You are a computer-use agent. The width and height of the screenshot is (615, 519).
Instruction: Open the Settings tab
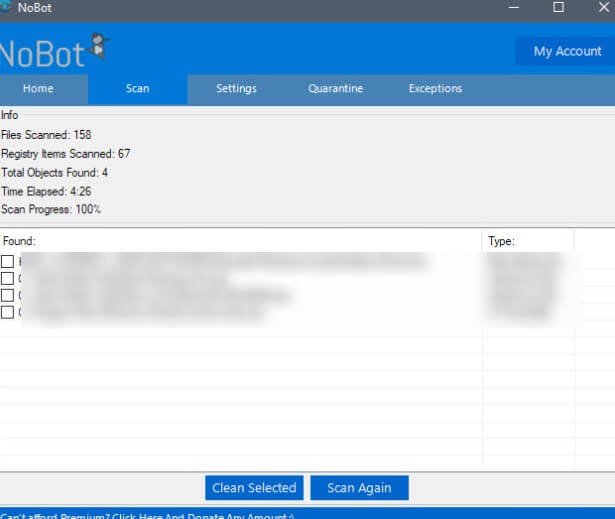[x=236, y=89]
